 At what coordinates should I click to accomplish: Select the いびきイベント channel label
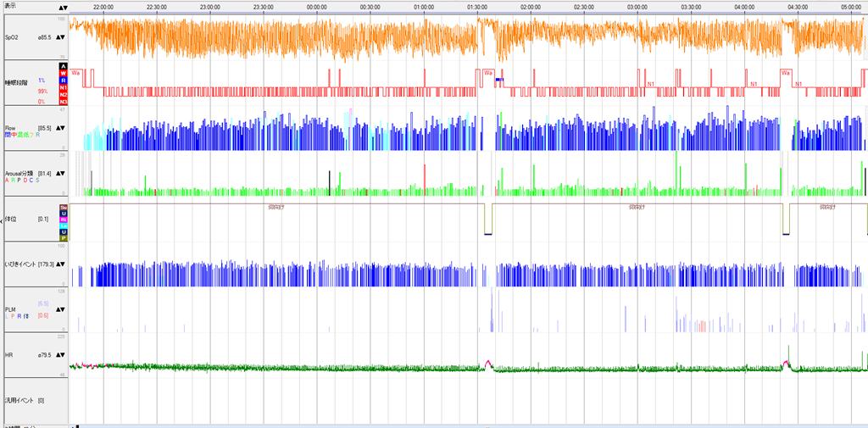pyautogui.click(x=20, y=264)
